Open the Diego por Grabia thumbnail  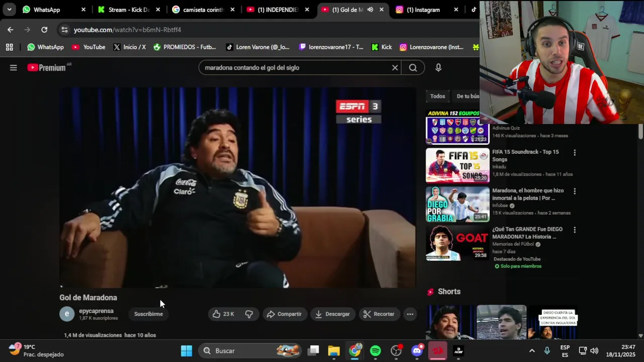tap(457, 204)
